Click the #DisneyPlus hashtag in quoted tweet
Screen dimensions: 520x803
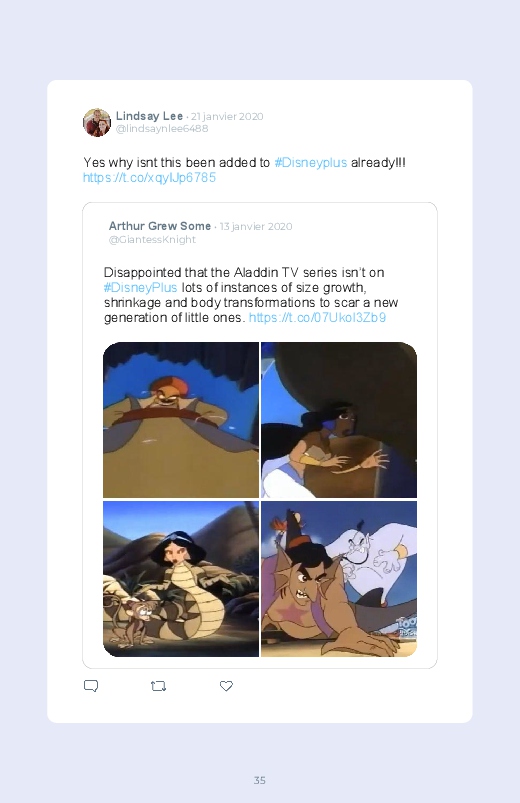pyautogui.click(x=140, y=287)
